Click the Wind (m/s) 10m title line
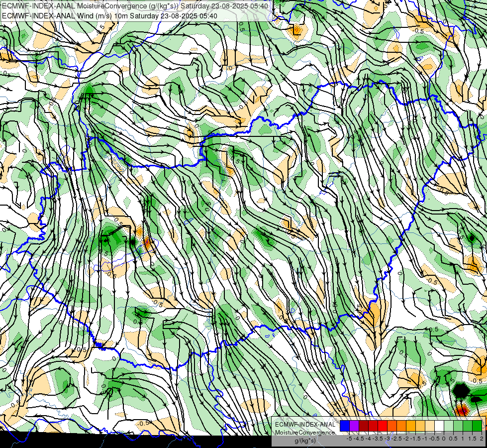Viewport: 487px width, 448px height. (x=109, y=15)
